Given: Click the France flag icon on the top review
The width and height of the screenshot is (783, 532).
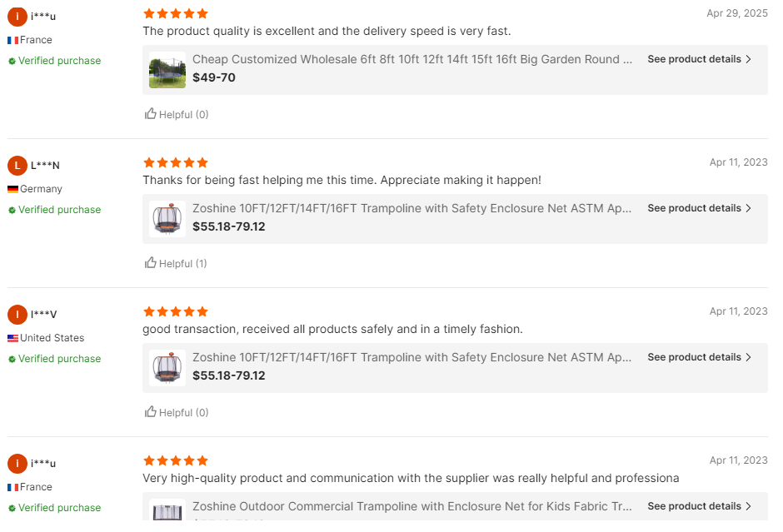Looking at the screenshot, I should (12, 39).
